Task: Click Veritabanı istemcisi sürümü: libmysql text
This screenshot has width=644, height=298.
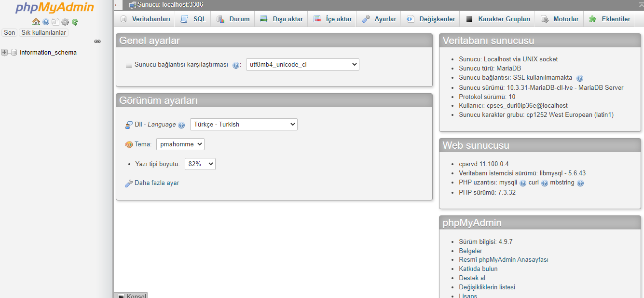Action: click(522, 173)
